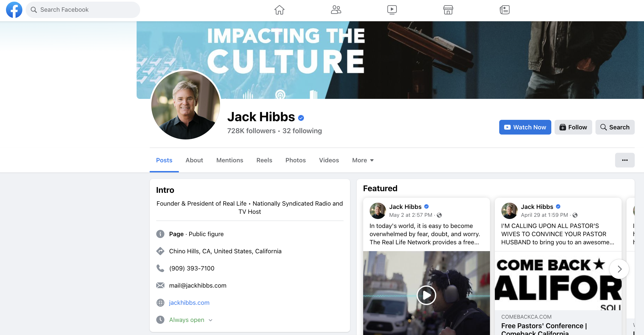Screen dimensions: 644x335
Task: Open the Friends icon in top navigation
Action: [336, 10]
